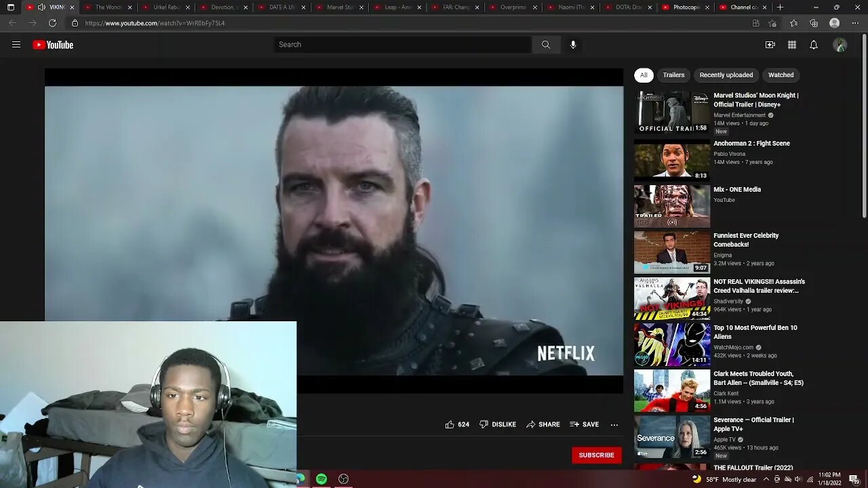
Task: Start voice search with microphone icon
Action: point(573,45)
